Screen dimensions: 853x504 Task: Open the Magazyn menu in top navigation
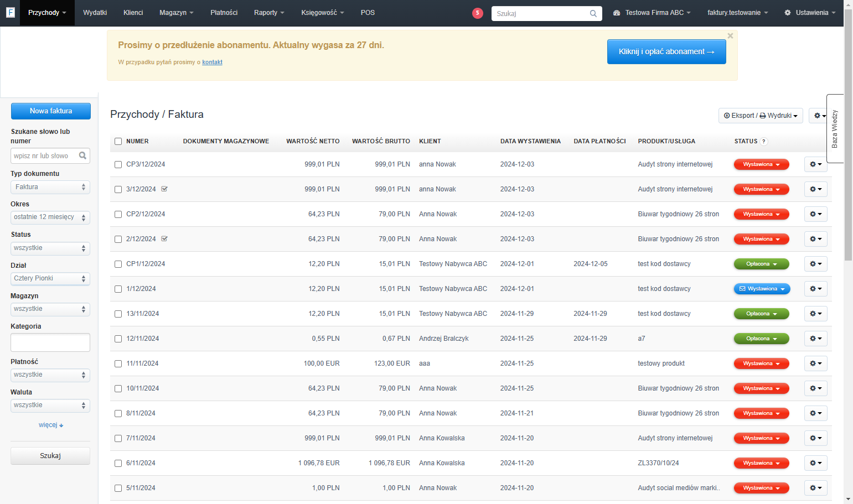click(x=176, y=13)
